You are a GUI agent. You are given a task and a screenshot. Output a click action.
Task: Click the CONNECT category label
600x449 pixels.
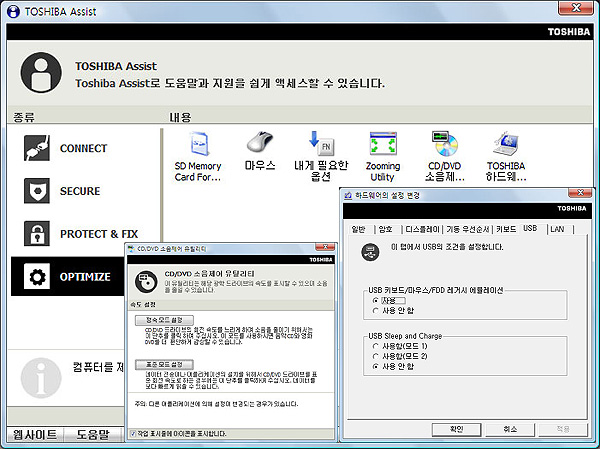(83, 149)
